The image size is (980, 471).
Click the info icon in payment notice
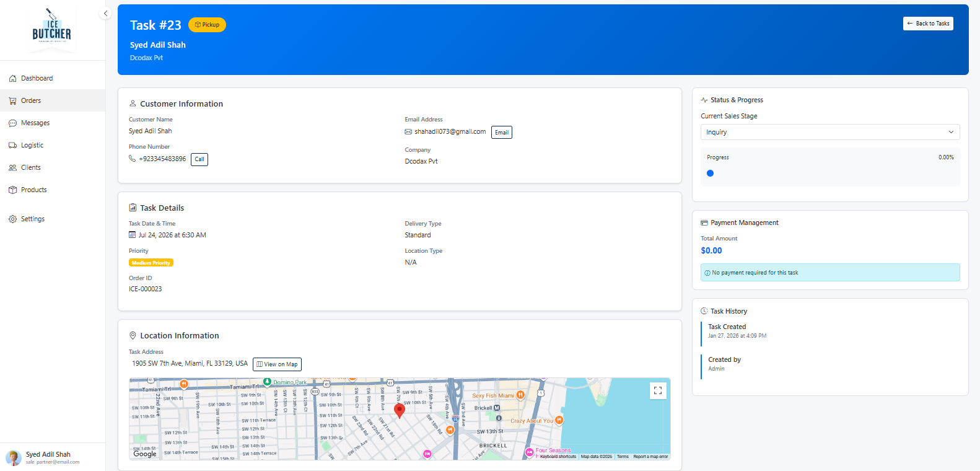(x=707, y=273)
